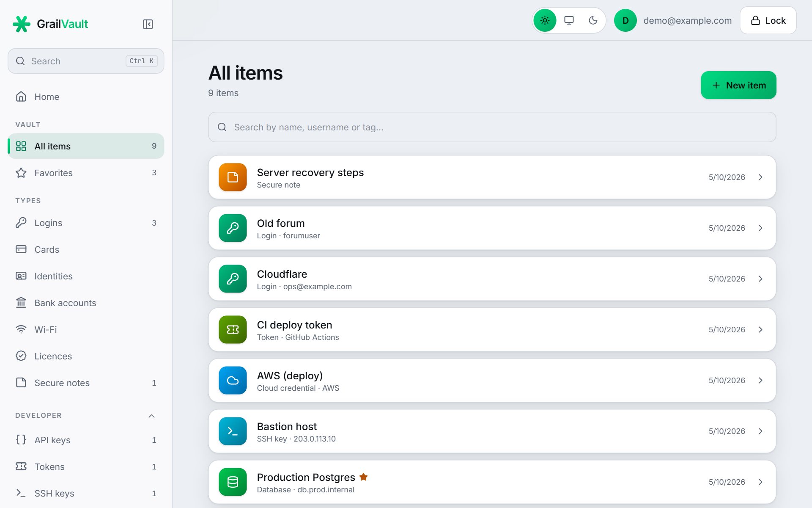Click the Cloudflare key icon
Image resolution: width=812 pixels, height=508 pixels.
point(233,279)
